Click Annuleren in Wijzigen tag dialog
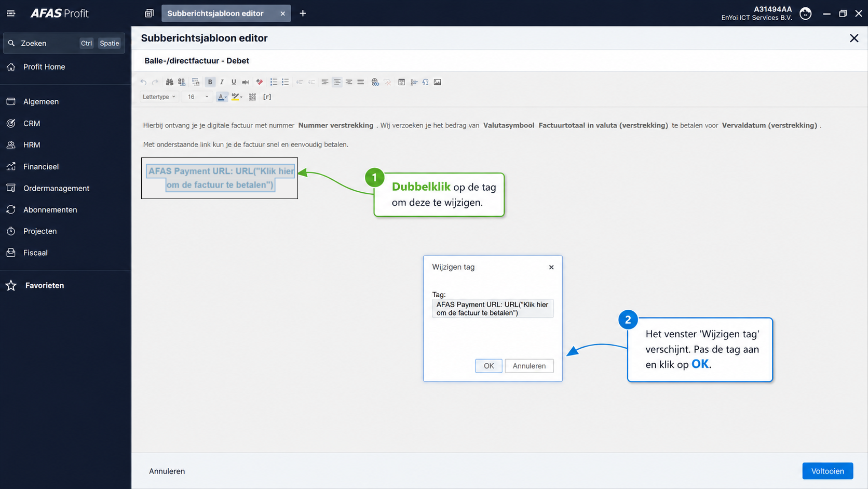 (529, 366)
